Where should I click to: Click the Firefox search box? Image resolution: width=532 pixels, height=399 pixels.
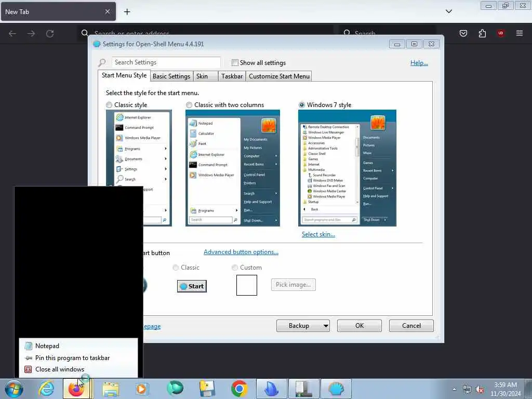click(388, 33)
